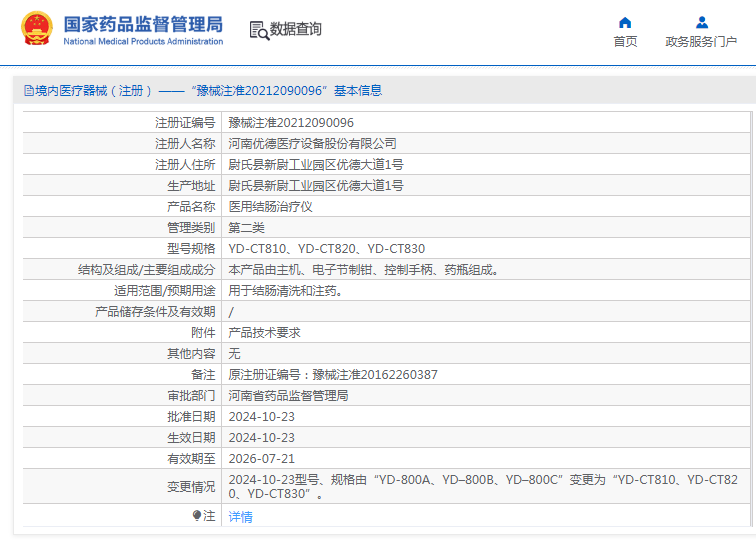Open the 详情 link
Screen dimensions: 756x542
[x=240, y=516]
